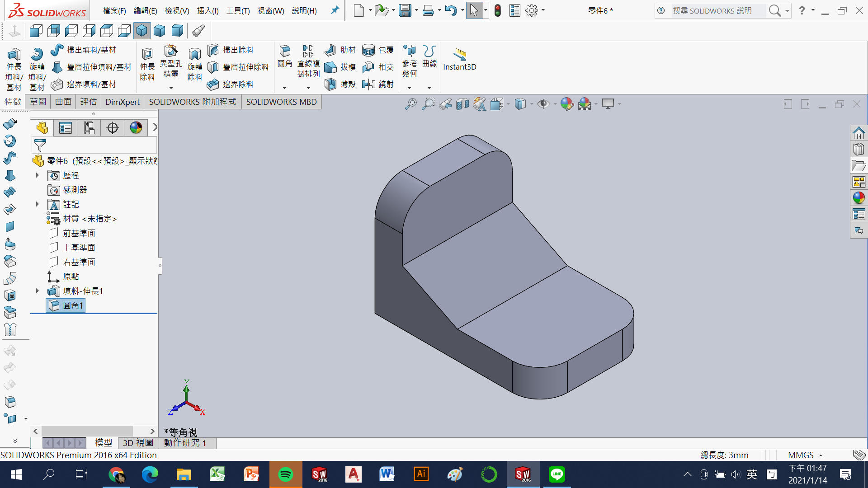868x488 pixels.
Task: Switch to the 草圖 (Sketch) tab
Action: (38, 102)
